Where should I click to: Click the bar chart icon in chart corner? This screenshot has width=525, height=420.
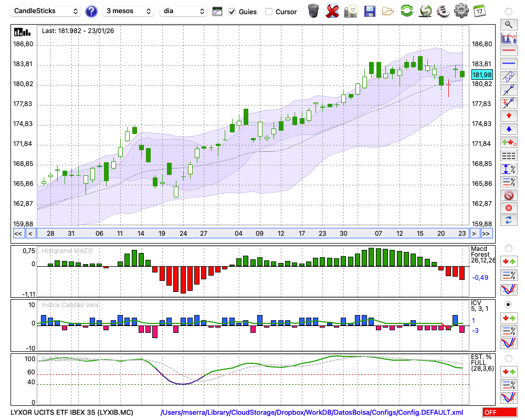tap(23, 32)
